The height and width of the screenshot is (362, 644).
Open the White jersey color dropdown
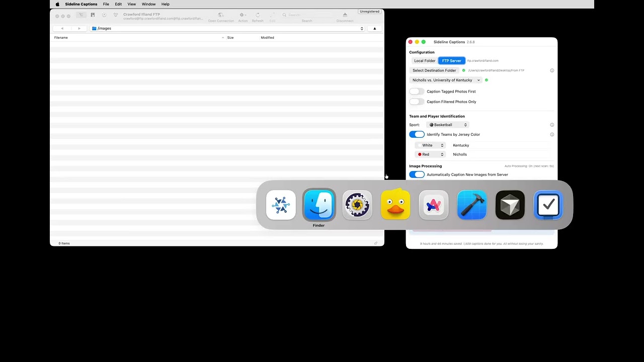point(430,145)
